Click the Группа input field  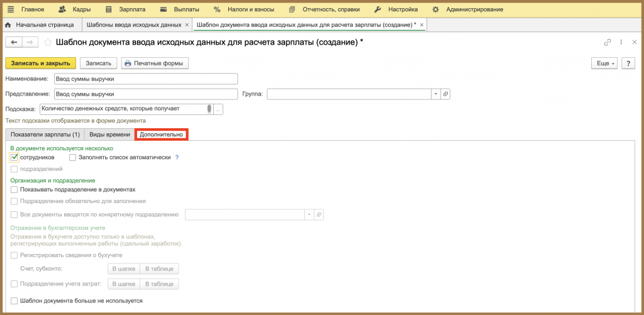pyautogui.click(x=349, y=94)
